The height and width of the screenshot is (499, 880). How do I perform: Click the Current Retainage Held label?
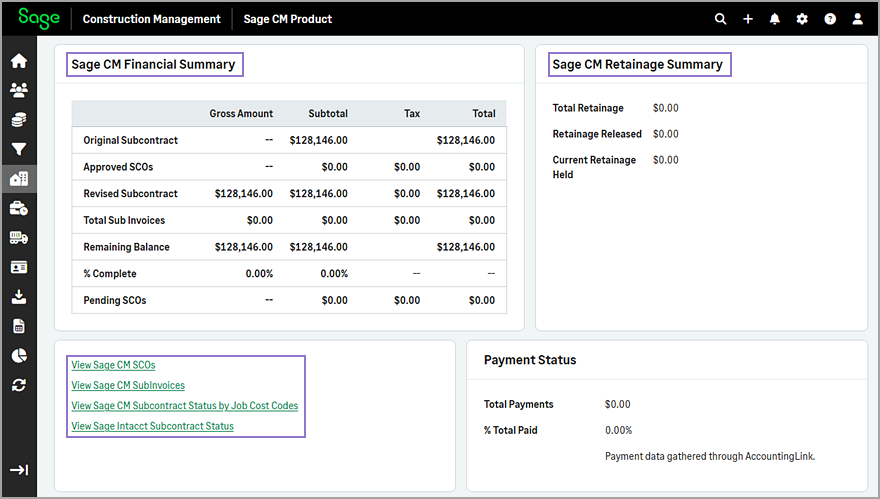click(594, 167)
